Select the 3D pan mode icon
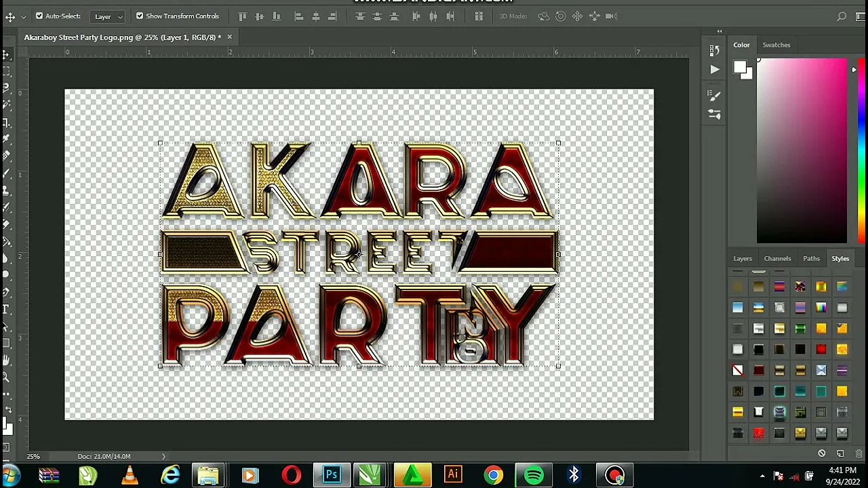 pos(577,16)
